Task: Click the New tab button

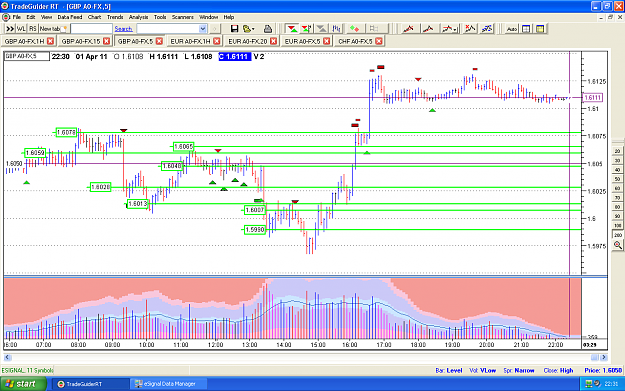Action: (x=53, y=29)
